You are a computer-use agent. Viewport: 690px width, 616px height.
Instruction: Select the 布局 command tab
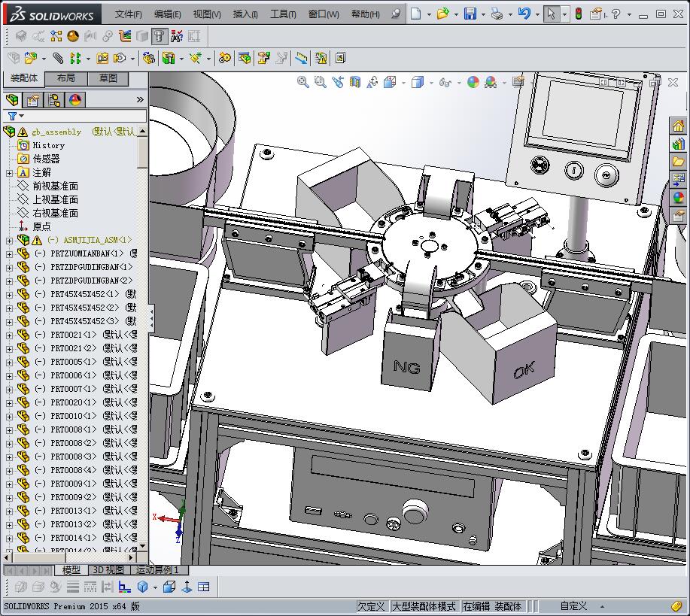coord(66,78)
